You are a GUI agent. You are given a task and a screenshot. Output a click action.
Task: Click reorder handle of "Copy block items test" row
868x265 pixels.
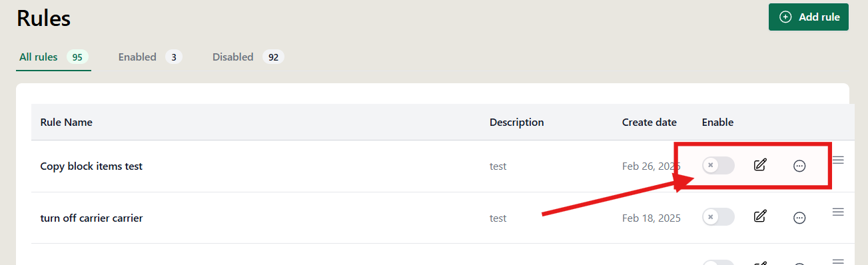[839, 160]
